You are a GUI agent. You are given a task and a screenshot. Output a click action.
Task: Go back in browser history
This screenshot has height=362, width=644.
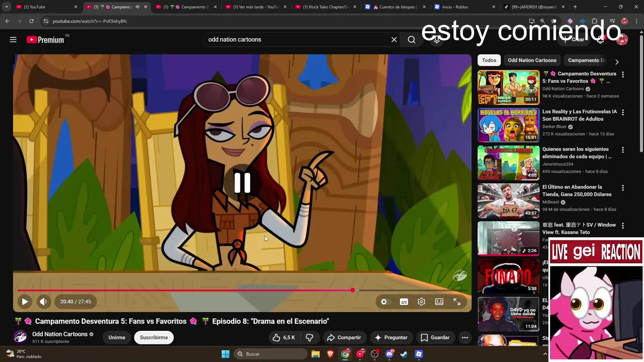pos(8,21)
